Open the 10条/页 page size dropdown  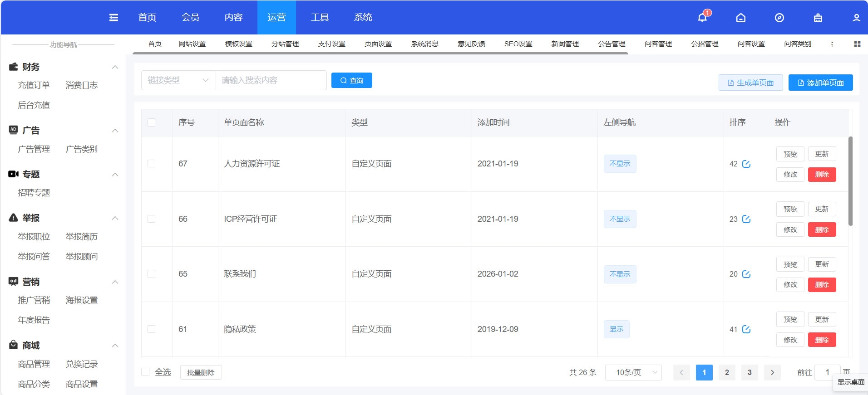pyautogui.click(x=633, y=372)
